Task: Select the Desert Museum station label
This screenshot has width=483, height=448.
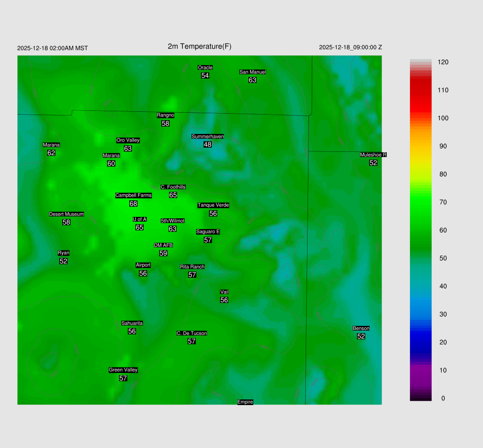Action: [67, 214]
